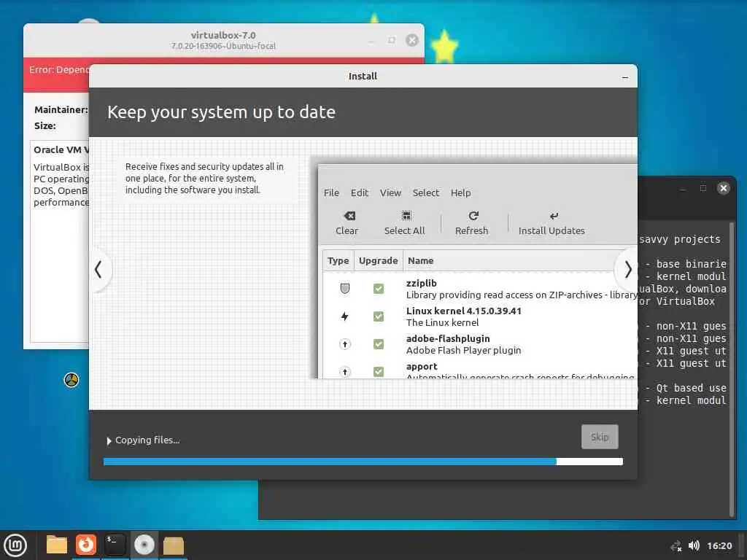Click the up-arrow type icon for apport
The image size is (747, 560).
tap(345, 371)
